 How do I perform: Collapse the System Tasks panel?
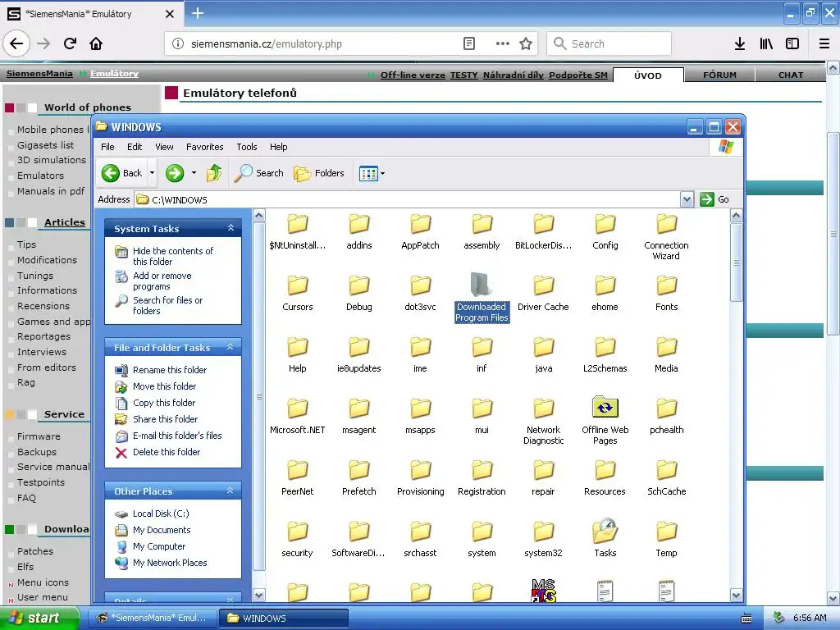point(231,228)
